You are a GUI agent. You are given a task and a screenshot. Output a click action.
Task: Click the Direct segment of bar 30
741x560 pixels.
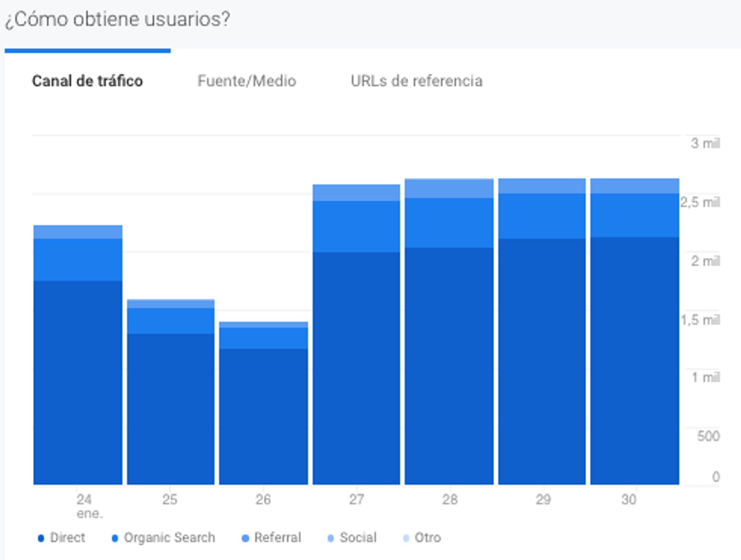(x=634, y=360)
